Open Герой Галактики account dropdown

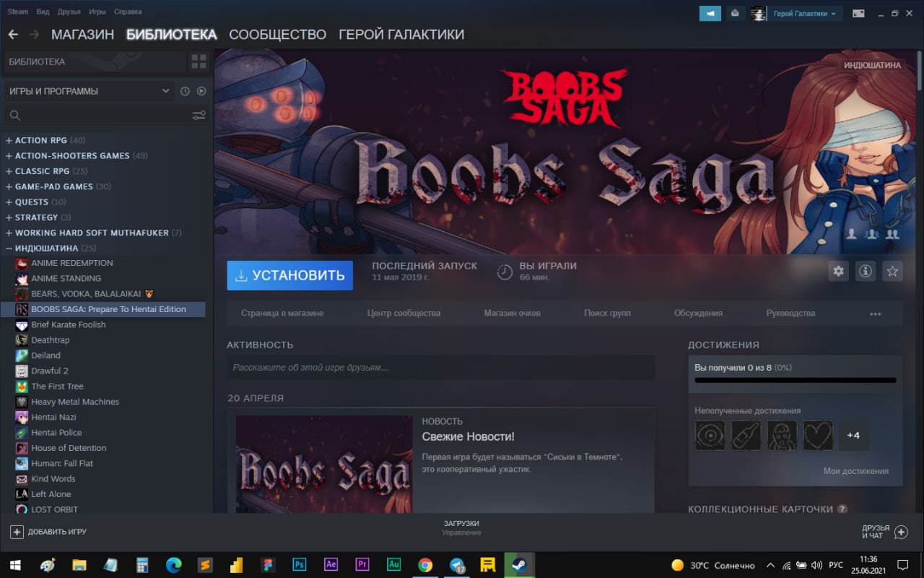805,13
